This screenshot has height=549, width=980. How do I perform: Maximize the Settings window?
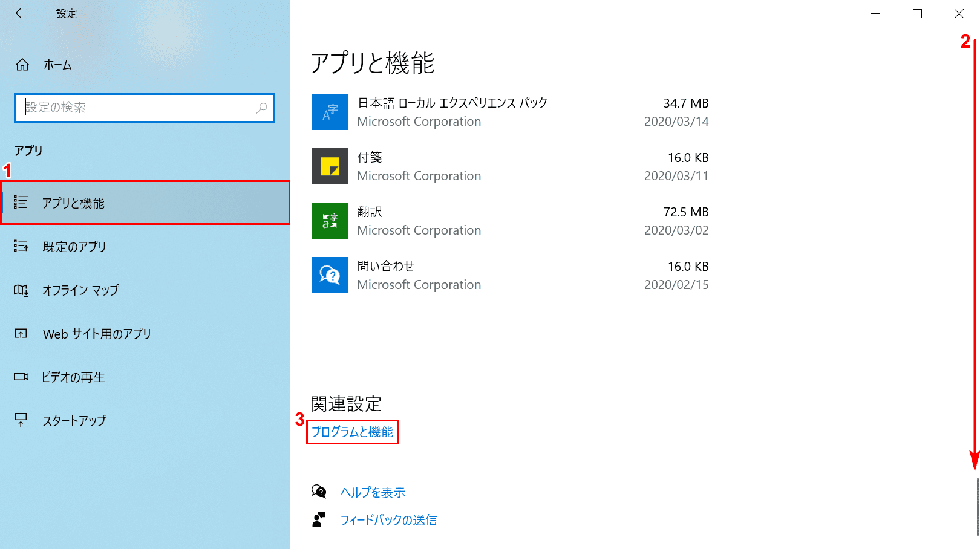click(x=917, y=13)
